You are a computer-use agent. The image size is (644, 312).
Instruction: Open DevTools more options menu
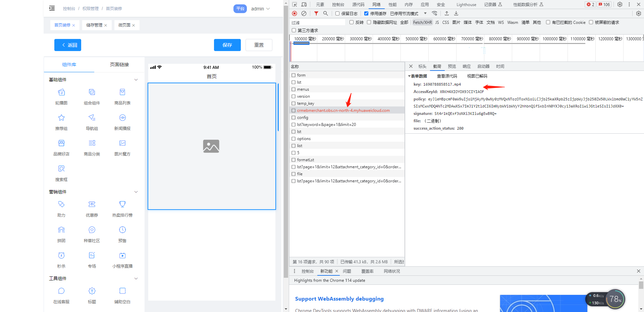pos(629,4)
